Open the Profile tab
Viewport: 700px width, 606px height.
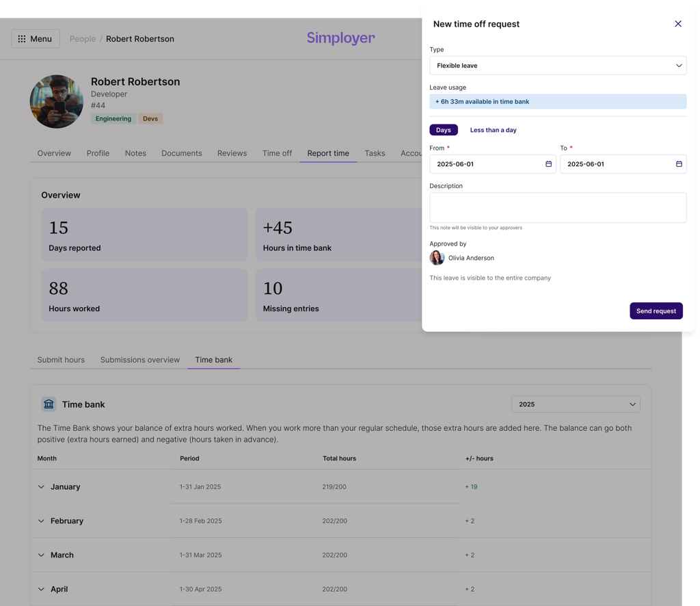pyautogui.click(x=98, y=153)
